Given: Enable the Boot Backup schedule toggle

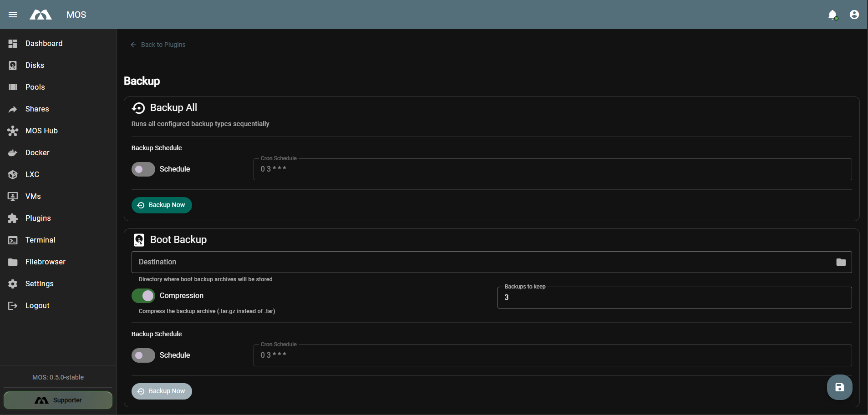Looking at the screenshot, I should click(143, 355).
